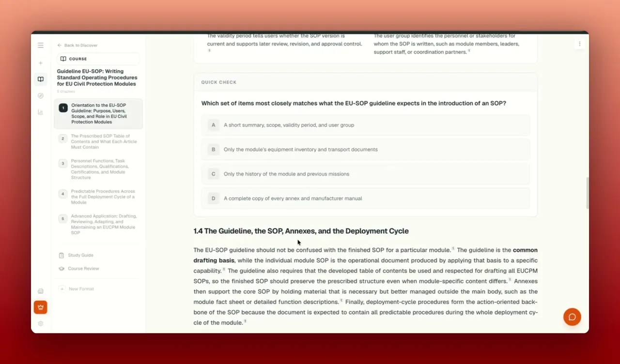Open chapter 5 Advanced Application
This screenshot has height=364, width=620.
point(98,225)
